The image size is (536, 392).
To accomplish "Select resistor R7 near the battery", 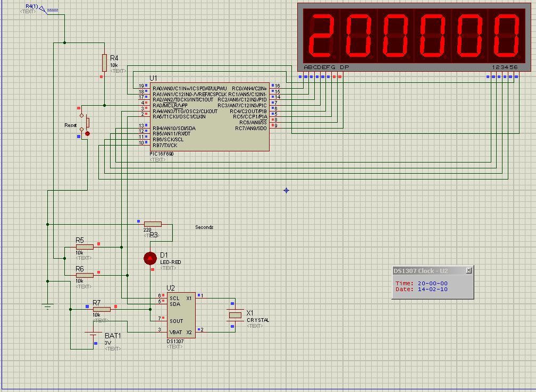I will click(x=101, y=309).
